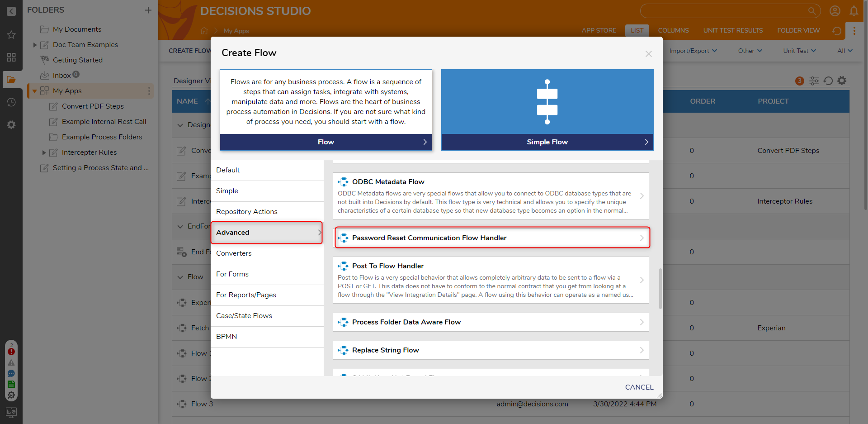Click the orange filter count badge
Screen dimensions: 868x424
(800, 81)
